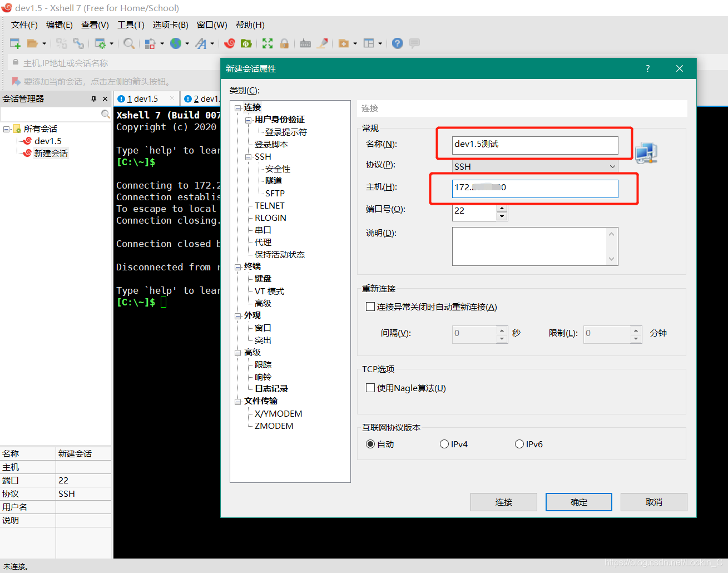Open the SSH protocol dropdown
The width and height of the screenshot is (728, 573).
[x=612, y=166]
